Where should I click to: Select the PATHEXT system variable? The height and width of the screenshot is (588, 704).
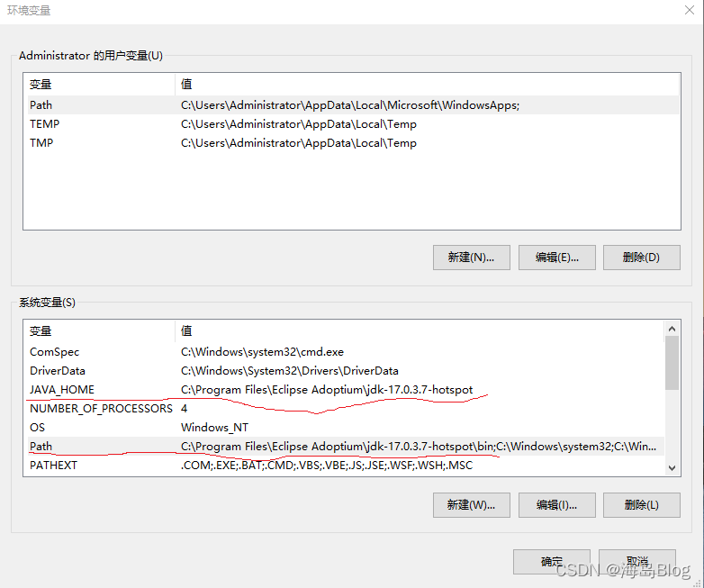pyautogui.click(x=346, y=465)
